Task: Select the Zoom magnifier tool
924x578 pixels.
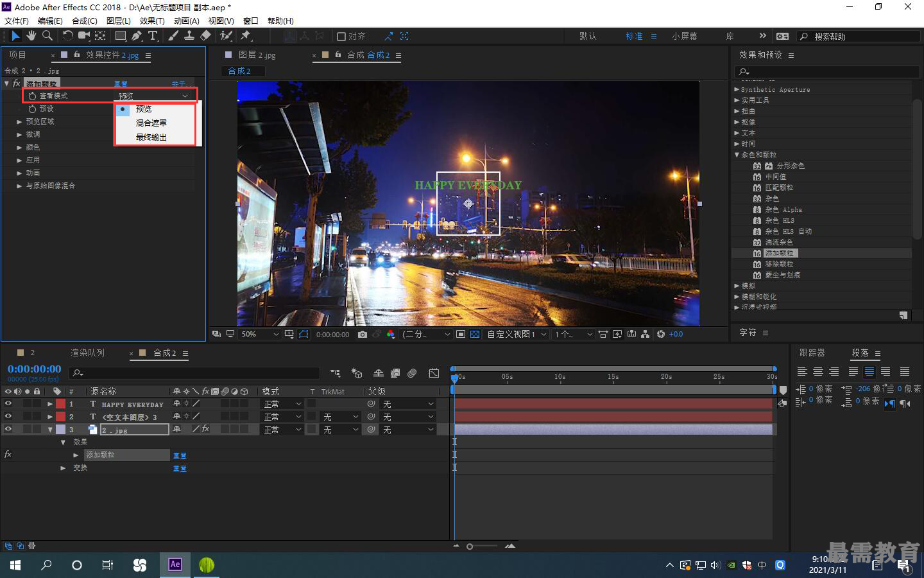Action: coord(47,36)
